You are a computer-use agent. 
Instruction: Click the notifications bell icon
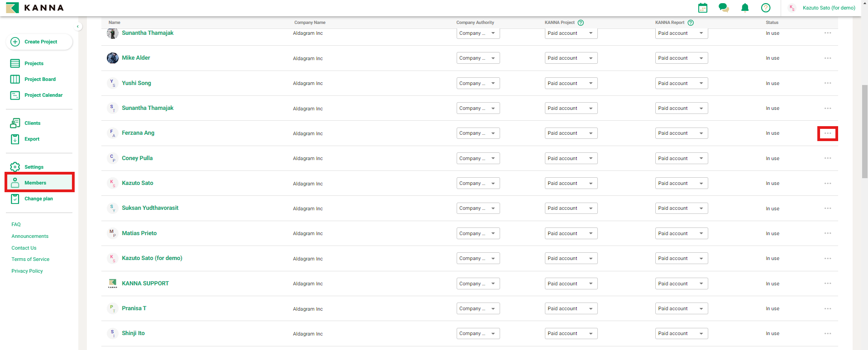745,8
